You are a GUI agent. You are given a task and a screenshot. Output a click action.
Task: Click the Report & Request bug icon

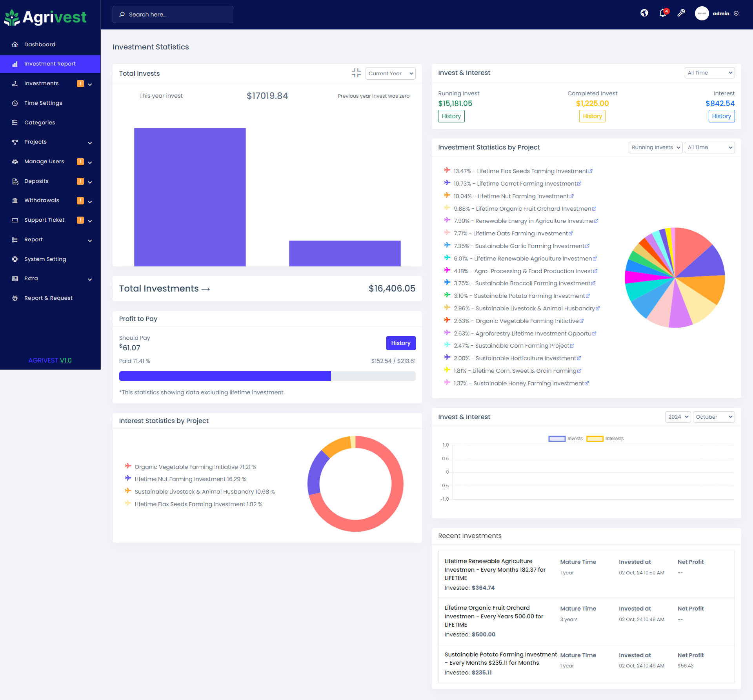coord(15,298)
